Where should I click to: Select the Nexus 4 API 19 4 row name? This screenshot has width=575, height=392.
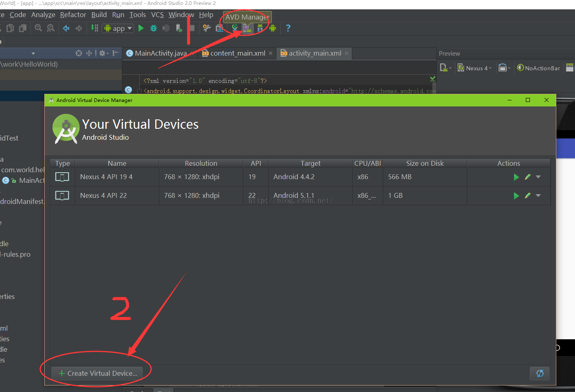click(x=106, y=177)
